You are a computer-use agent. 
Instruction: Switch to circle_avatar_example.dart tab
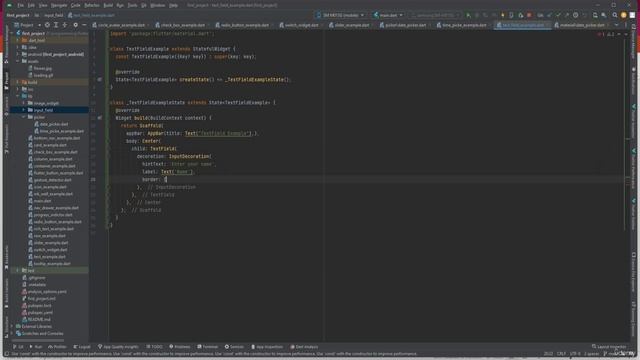[x=121, y=25]
